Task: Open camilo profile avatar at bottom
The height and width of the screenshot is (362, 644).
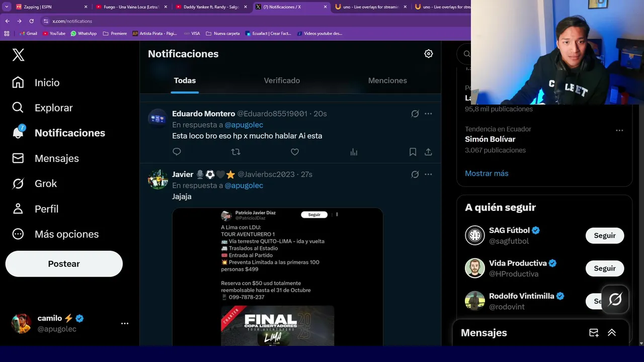Action: click(x=21, y=323)
